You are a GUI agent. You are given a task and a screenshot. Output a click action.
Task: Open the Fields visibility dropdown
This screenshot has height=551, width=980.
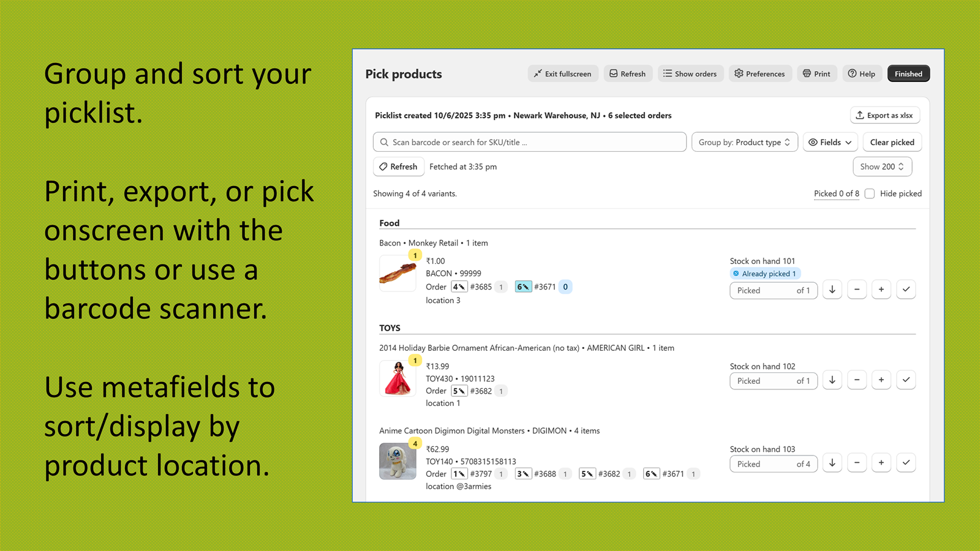[830, 142]
